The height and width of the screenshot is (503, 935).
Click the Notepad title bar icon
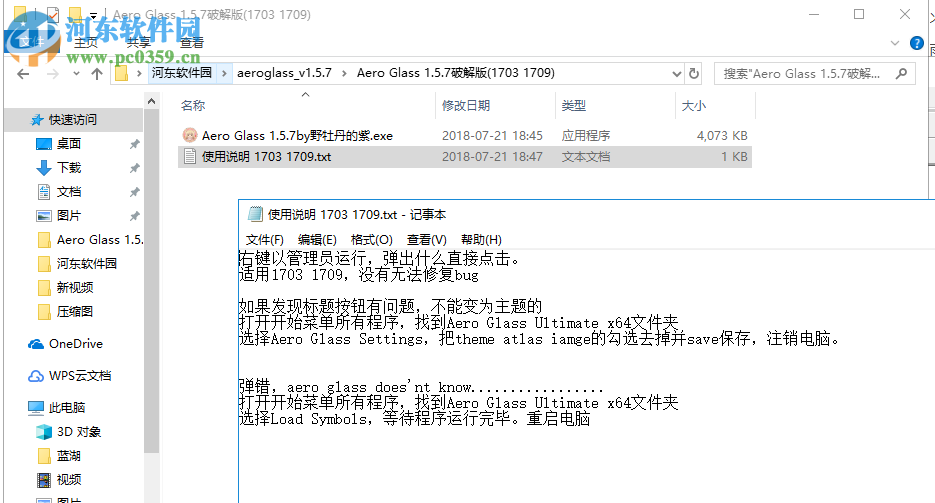coord(255,214)
